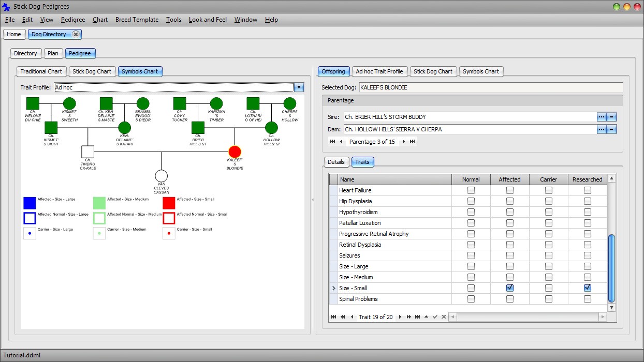Go to previous trait record
The image size is (644, 362).
tap(352, 317)
